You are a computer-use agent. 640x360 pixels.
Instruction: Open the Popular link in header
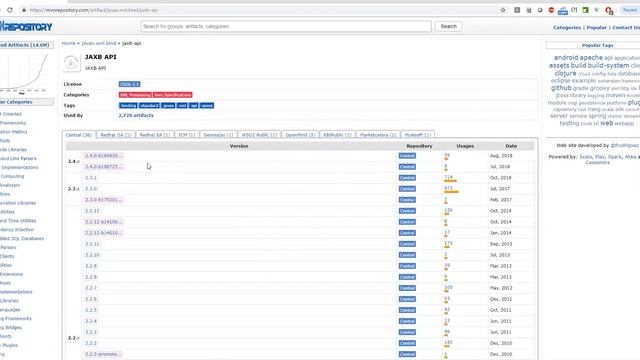pos(596,27)
